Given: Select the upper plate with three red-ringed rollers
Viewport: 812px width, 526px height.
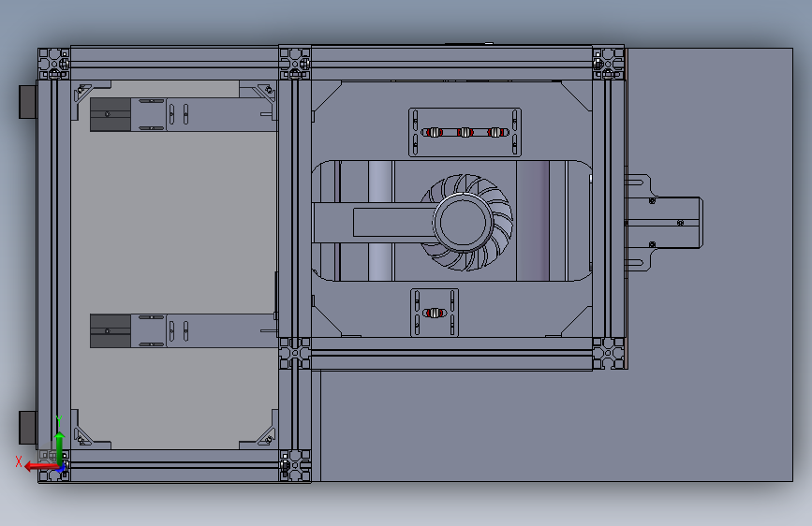Looking at the screenshot, I should [x=465, y=132].
